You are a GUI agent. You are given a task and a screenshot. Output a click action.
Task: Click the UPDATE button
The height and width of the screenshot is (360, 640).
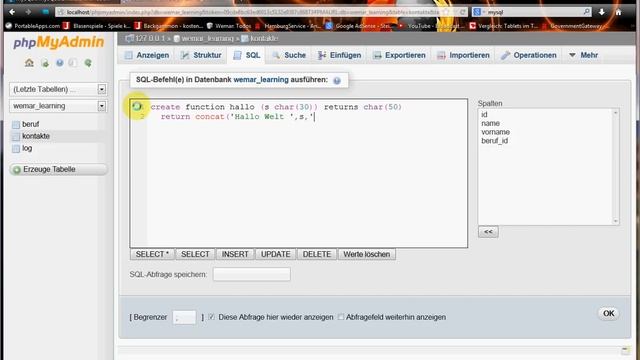tap(276, 254)
